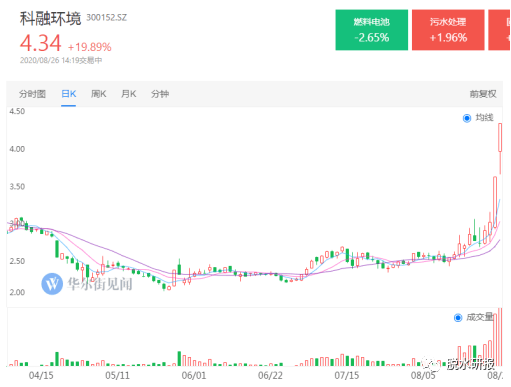The width and height of the screenshot is (511, 387).
Task: Click the 4.50 price axis label
Action: tap(17, 111)
